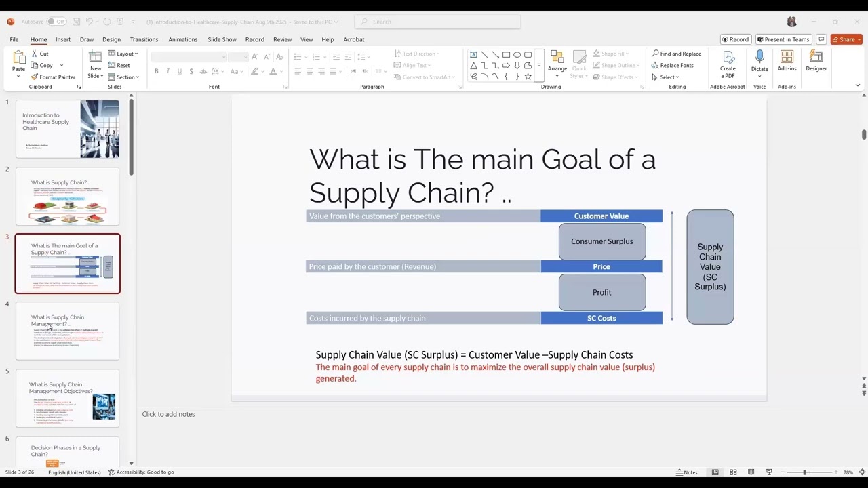
Task: Click the font color button
Action: (273, 71)
